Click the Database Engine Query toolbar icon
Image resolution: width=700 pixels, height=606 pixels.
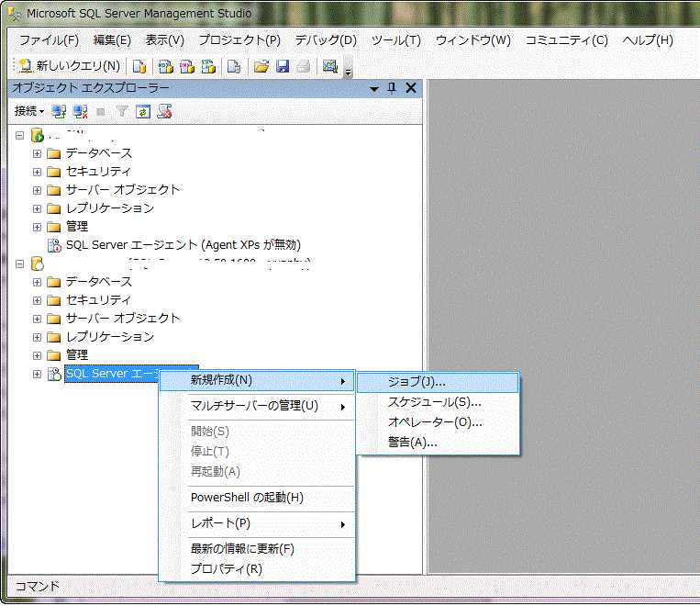[x=139, y=67]
